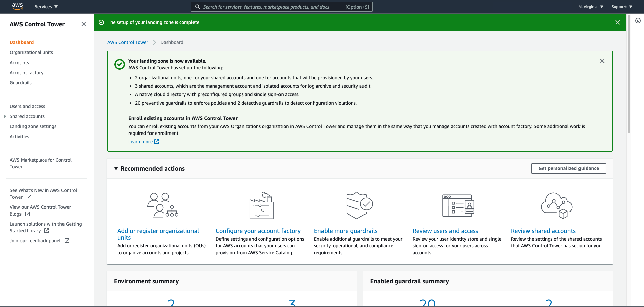Click external icon next to What's New link
644x307 pixels.
pyautogui.click(x=29, y=197)
